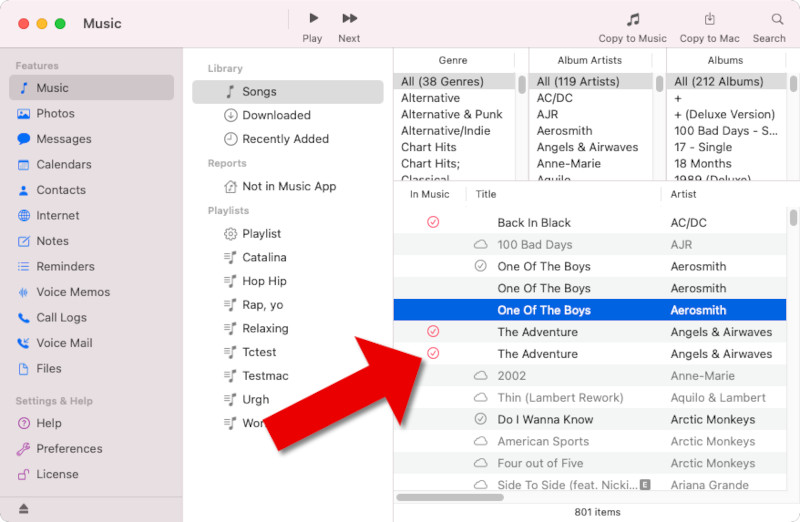The width and height of the screenshot is (800, 522).
Task: Click the eject icon in the sidebar
Action: coord(23,509)
